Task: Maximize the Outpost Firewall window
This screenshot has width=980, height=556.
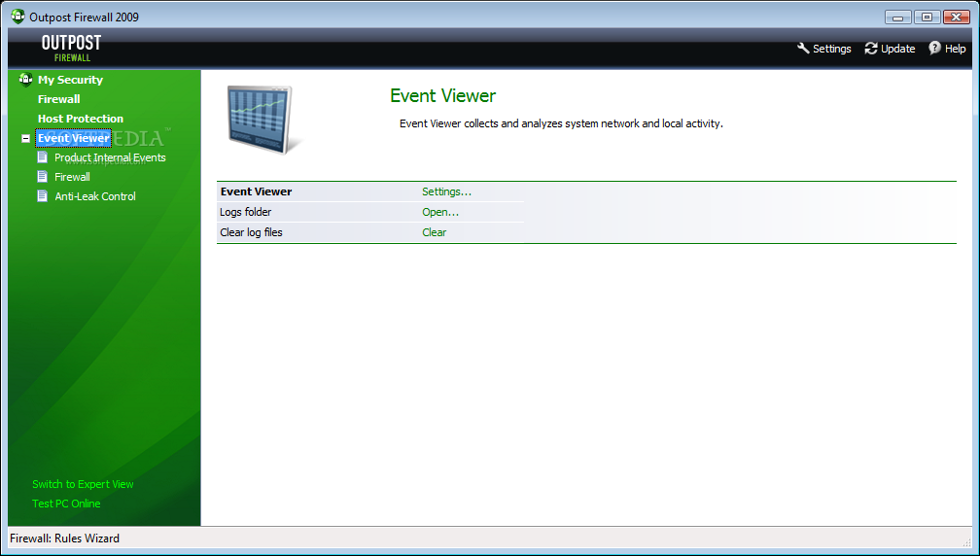Action: 927,17
